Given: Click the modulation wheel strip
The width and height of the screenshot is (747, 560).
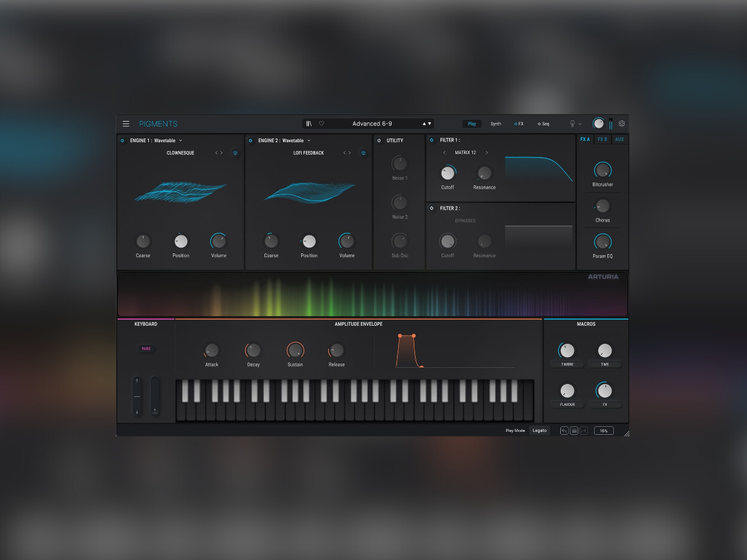Looking at the screenshot, I should 155,396.
